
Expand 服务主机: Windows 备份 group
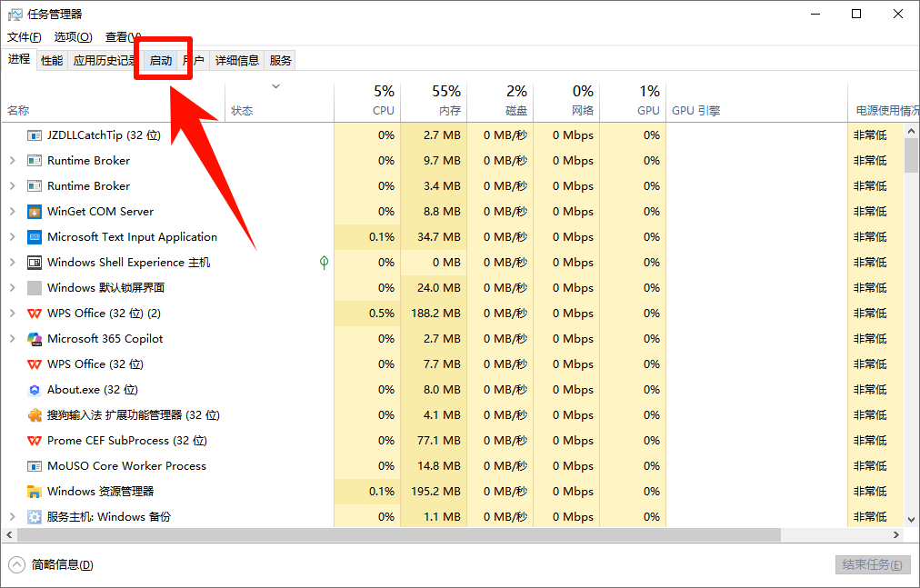click(13, 517)
